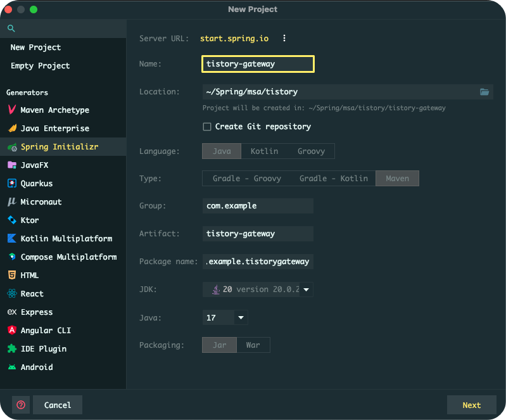506x420 pixels.
Task: Click the Ktor generator icon
Action: [x=12, y=220]
